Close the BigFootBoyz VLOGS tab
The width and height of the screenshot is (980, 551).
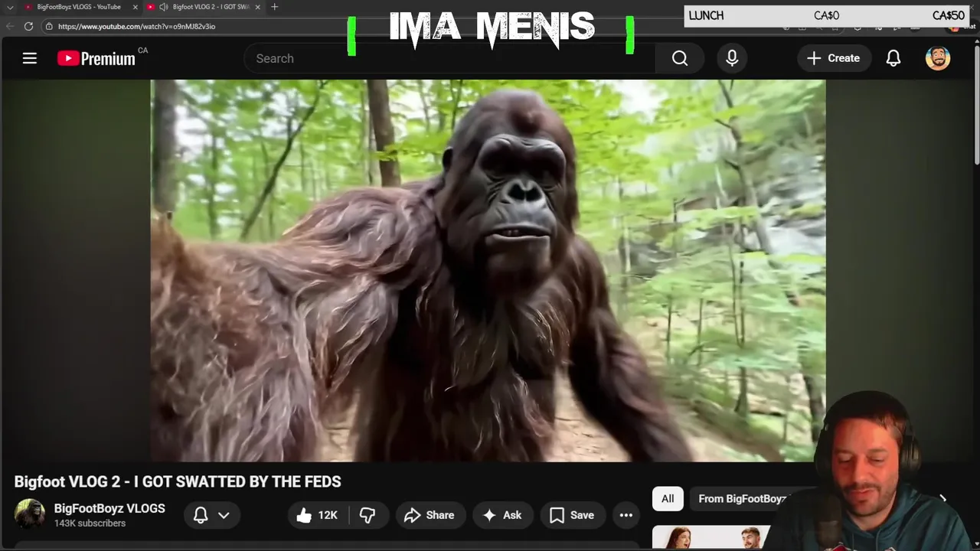pos(136,7)
